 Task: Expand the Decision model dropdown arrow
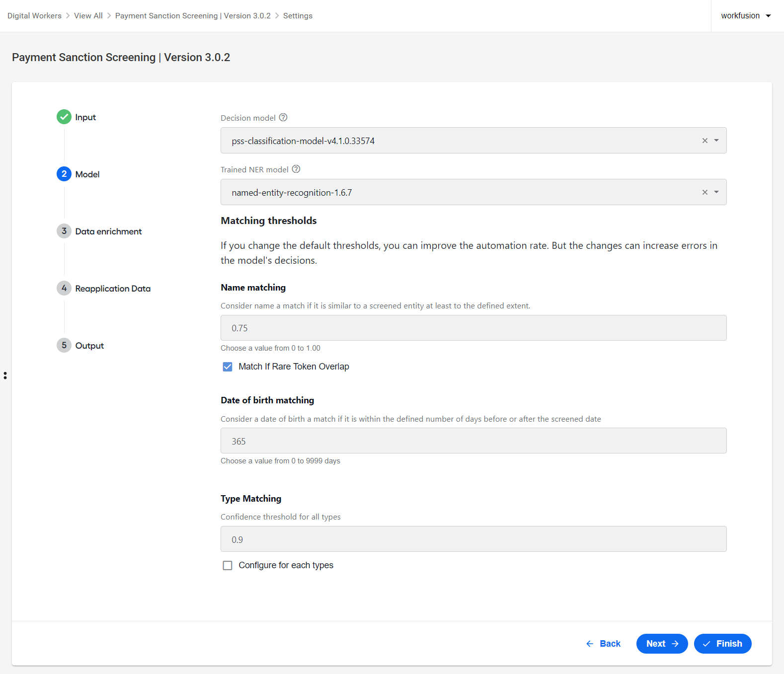716,141
